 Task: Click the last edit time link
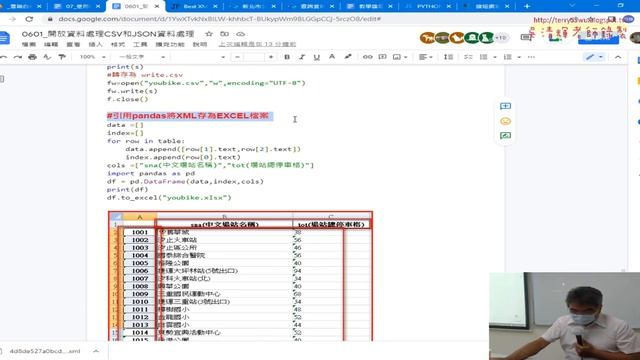257,44
